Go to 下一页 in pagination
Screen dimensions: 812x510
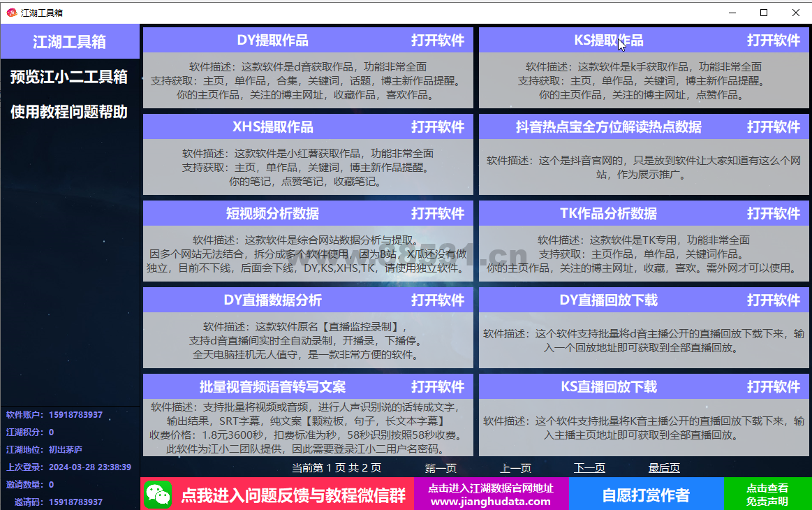coord(589,468)
